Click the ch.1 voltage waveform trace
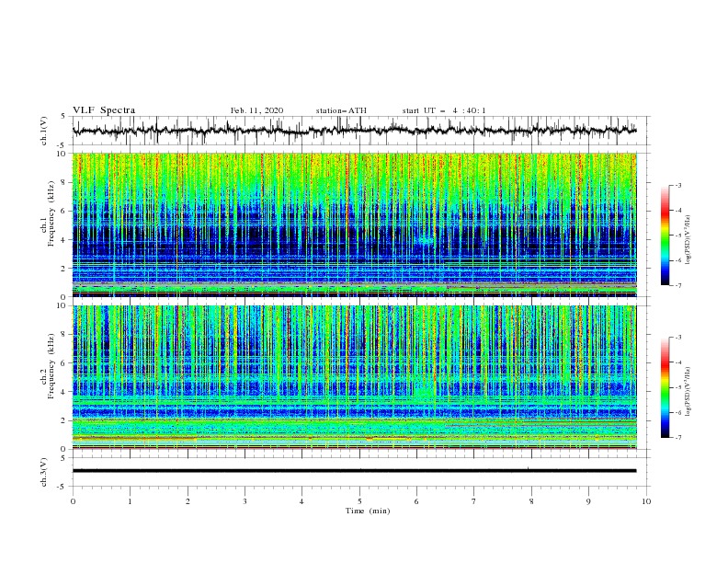Screen dimensions: 728x563 click(x=354, y=131)
